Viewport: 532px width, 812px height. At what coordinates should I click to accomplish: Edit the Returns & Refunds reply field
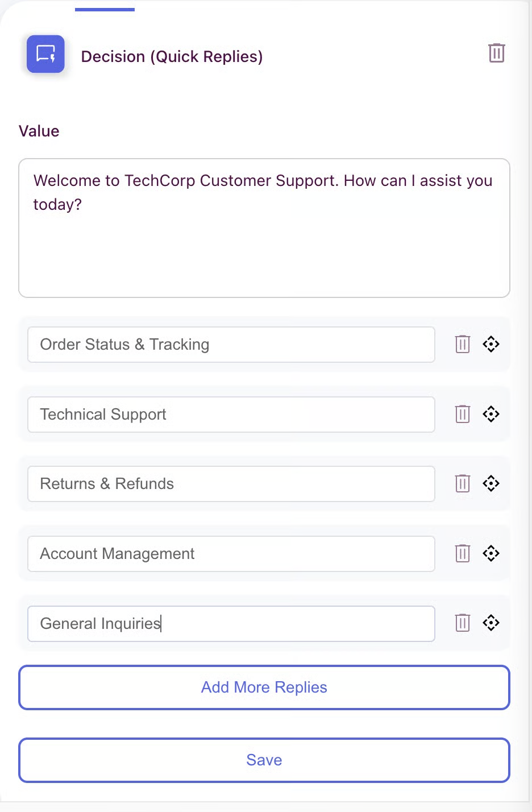231,484
